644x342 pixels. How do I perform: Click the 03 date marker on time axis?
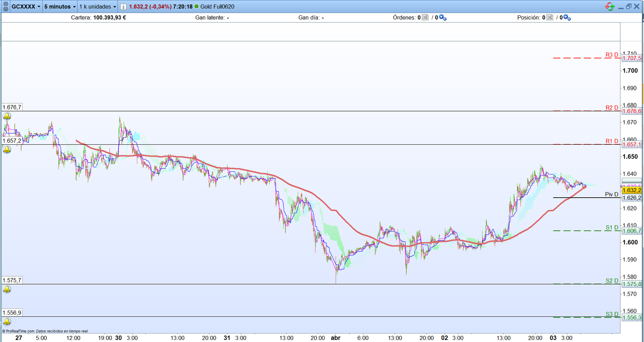tap(553, 338)
